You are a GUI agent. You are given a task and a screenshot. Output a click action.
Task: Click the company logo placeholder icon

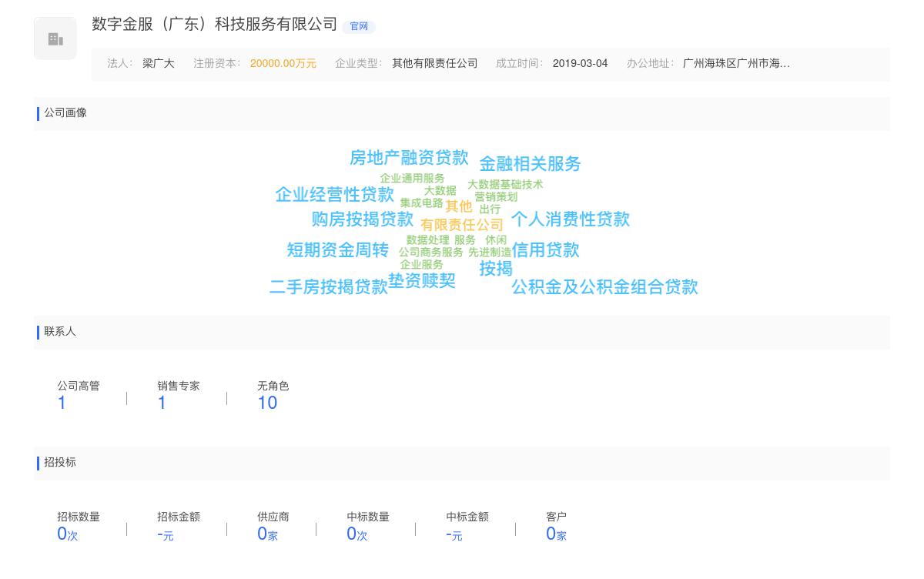55,38
